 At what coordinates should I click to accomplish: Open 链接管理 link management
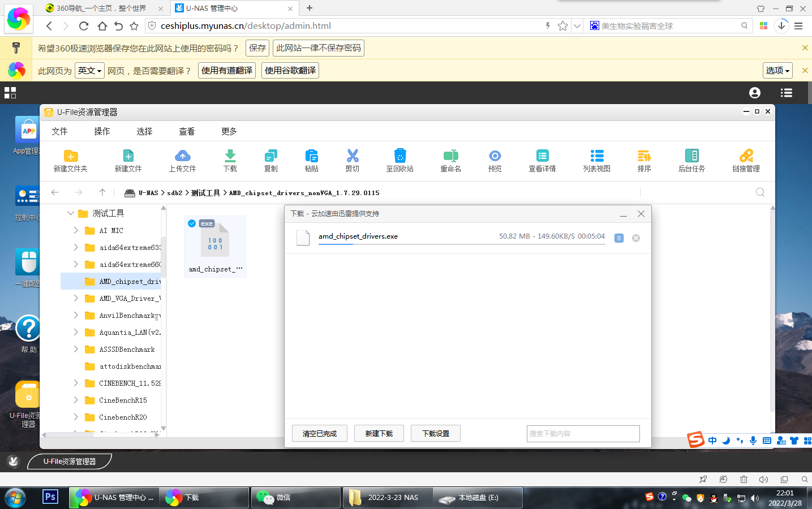746,160
